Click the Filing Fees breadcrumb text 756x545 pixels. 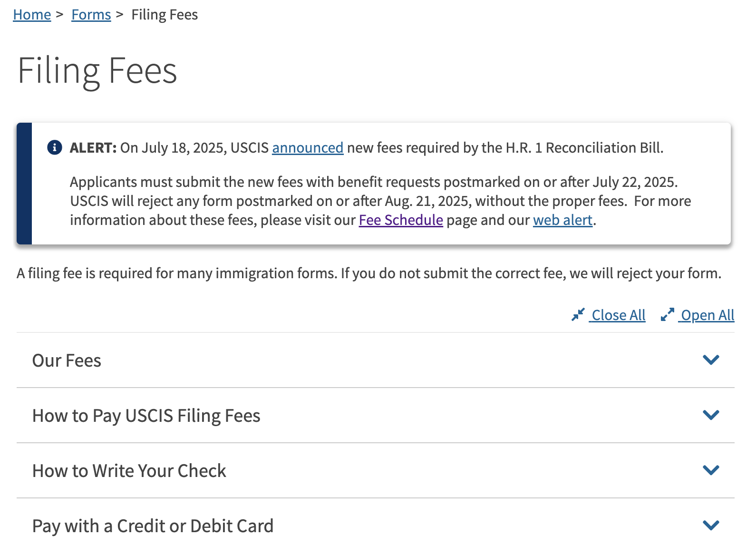pyautogui.click(x=165, y=15)
